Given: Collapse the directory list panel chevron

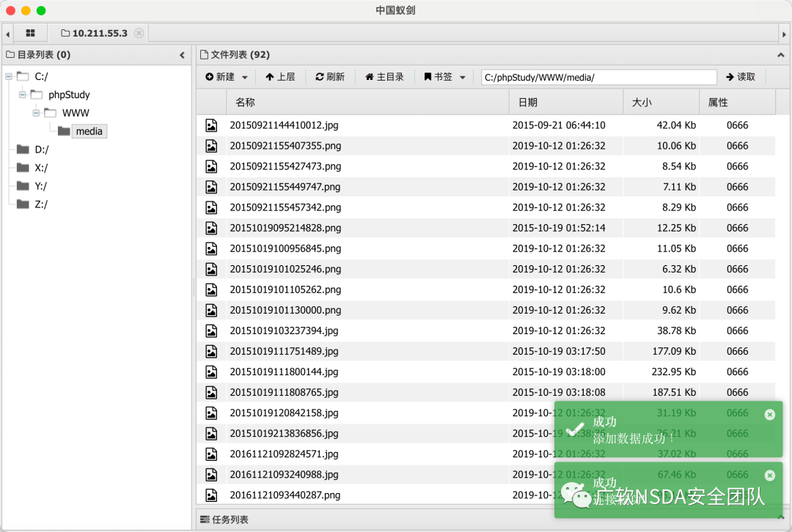Looking at the screenshot, I should pyautogui.click(x=183, y=55).
